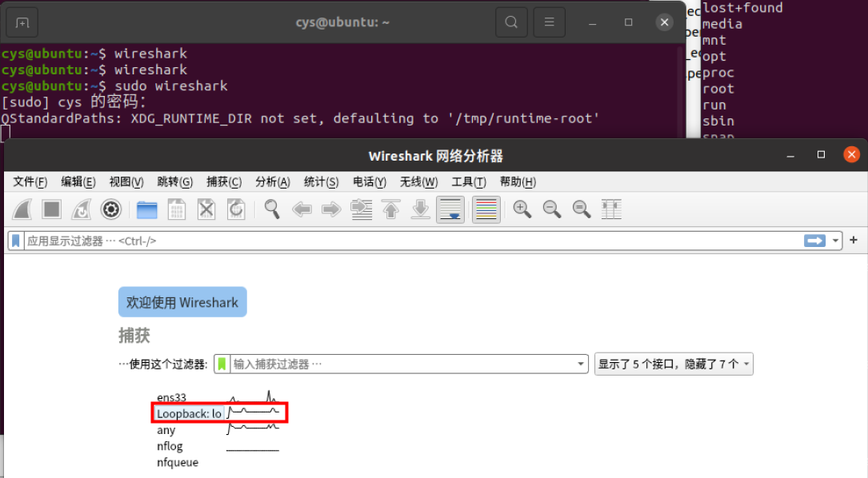Open terminal hamburger menu

coord(549,22)
